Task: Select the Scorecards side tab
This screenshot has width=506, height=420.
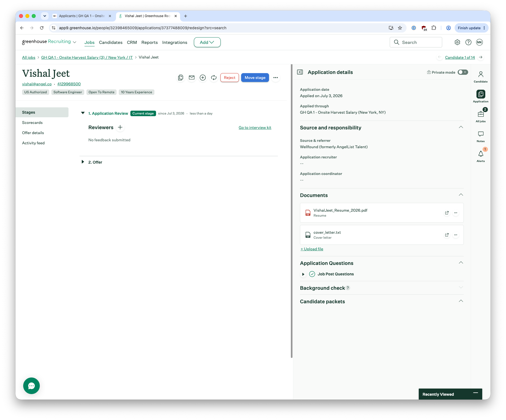Action: [x=32, y=123]
